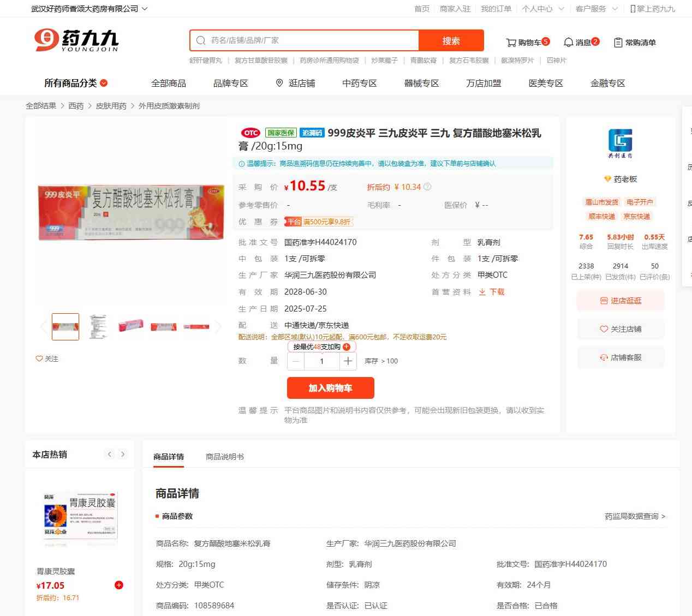This screenshot has height=616, width=692.
Task: Click the help icon next to 折后约 price
Action: pyautogui.click(x=427, y=187)
